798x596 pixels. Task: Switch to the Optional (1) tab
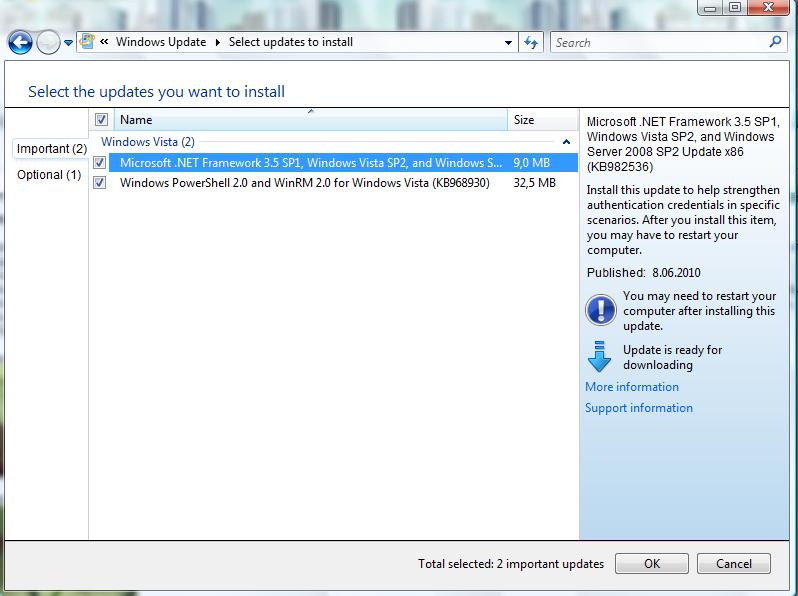pos(49,175)
